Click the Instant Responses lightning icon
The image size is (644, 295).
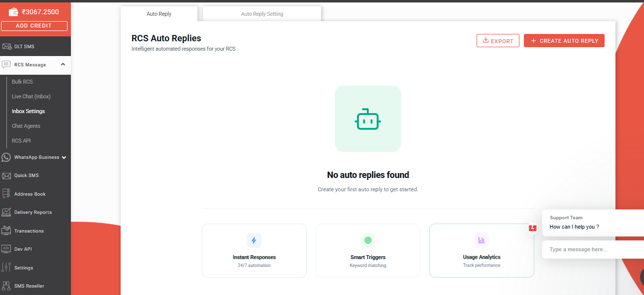point(254,240)
